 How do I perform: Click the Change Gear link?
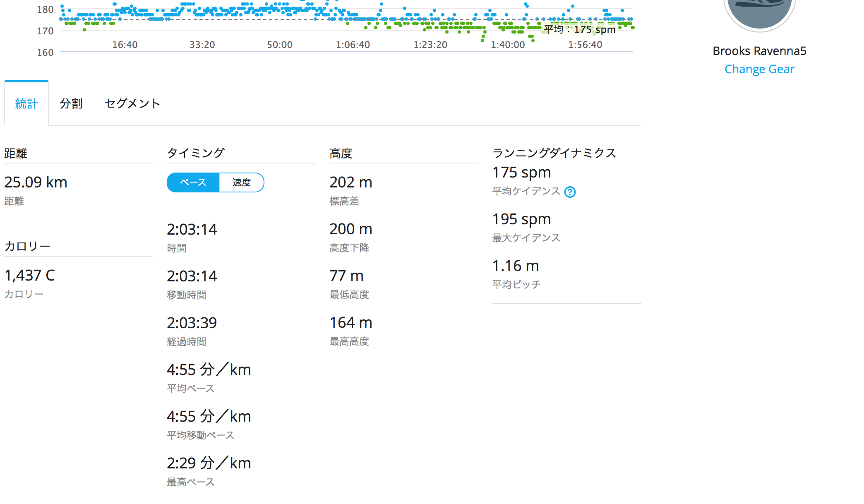pos(759,69)
